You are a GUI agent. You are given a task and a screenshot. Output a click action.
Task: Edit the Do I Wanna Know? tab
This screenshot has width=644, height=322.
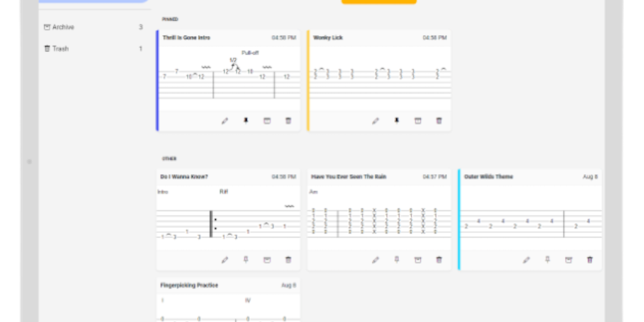225,260
